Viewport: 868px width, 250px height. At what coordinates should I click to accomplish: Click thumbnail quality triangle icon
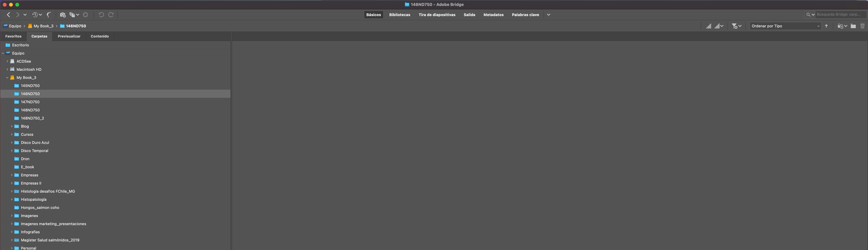click(x=709, y=26)
